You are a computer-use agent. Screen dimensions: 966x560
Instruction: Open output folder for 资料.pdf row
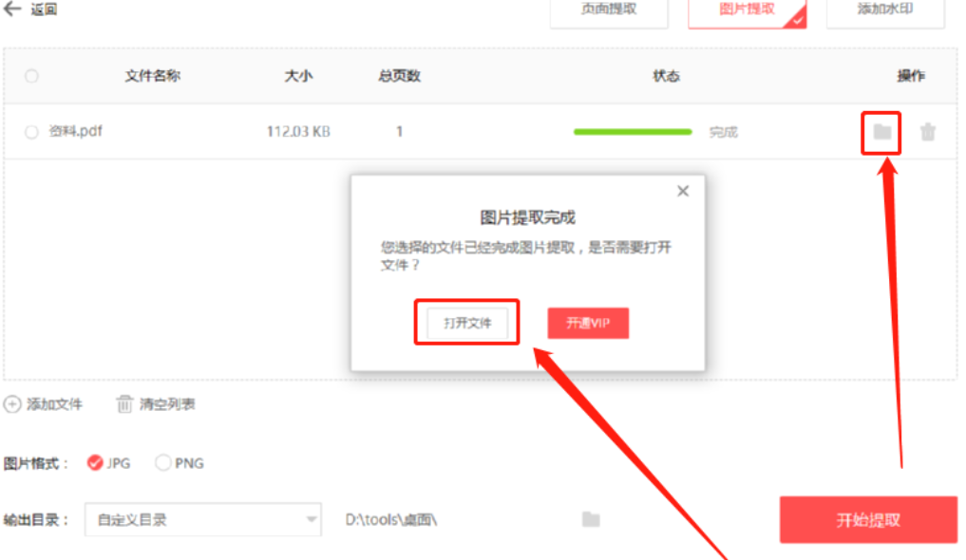point(881,132)
